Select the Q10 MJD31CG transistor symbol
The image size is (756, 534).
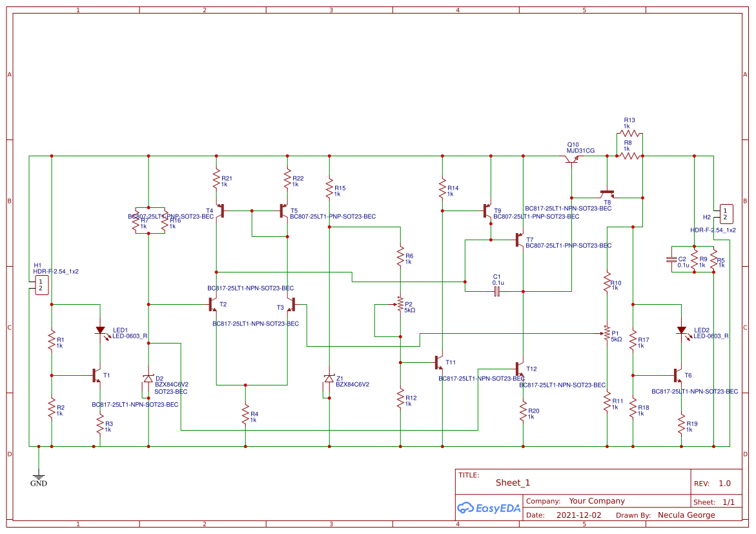(x=572, y=159)
